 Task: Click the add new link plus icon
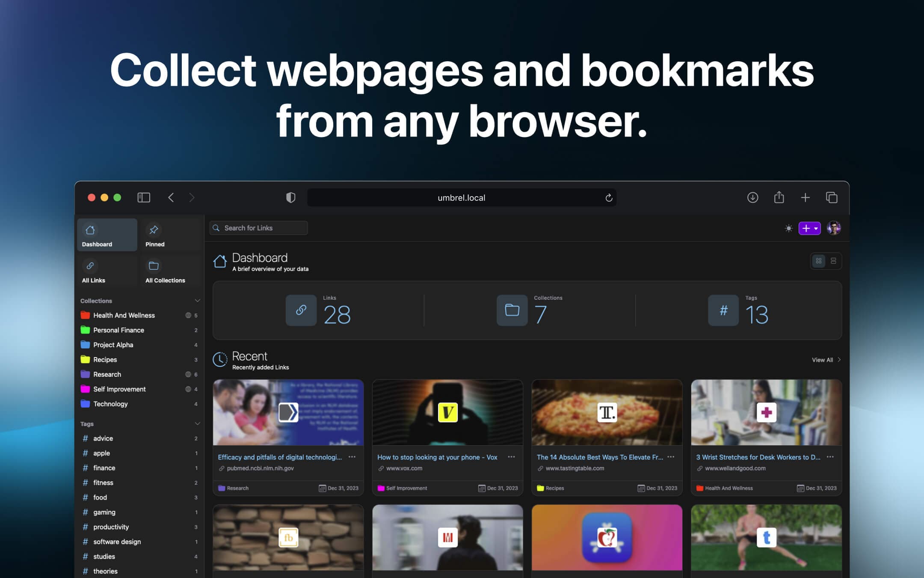click(806, 228)
